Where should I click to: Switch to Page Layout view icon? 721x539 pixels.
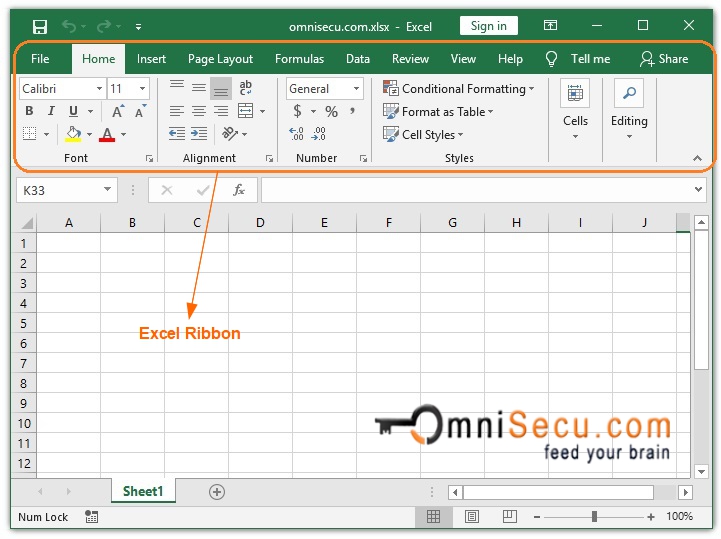tap(472, 516)
